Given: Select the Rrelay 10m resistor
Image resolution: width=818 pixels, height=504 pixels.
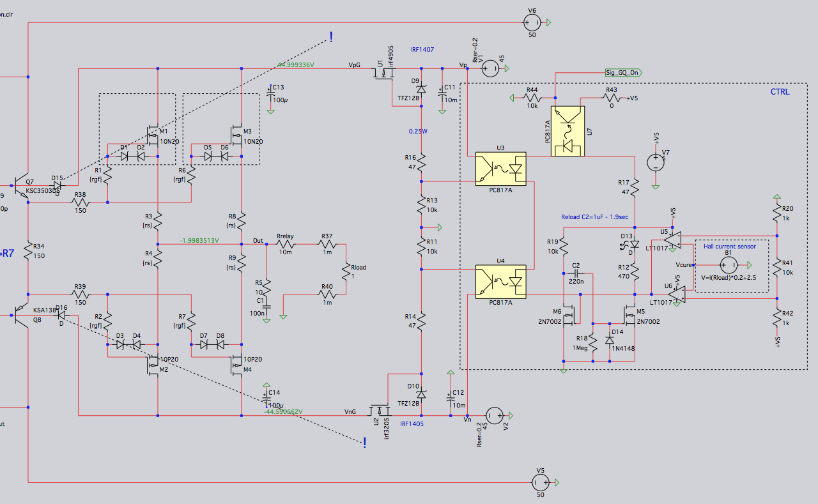Looking at the screenshot, I should click(284, 244).
